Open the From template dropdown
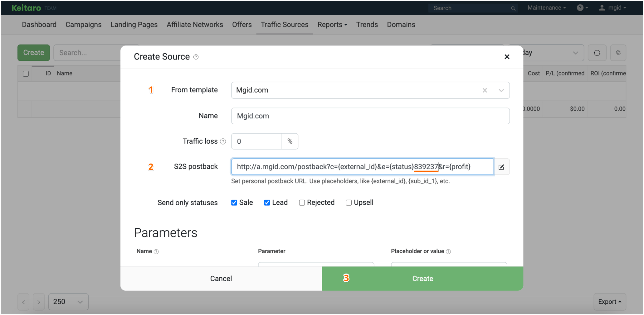This screenshot has width=644, height=315. pos(501,90)
